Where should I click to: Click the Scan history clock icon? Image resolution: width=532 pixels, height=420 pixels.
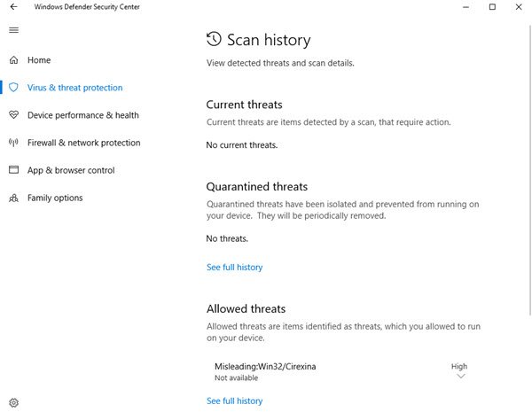tap(214, 39)
